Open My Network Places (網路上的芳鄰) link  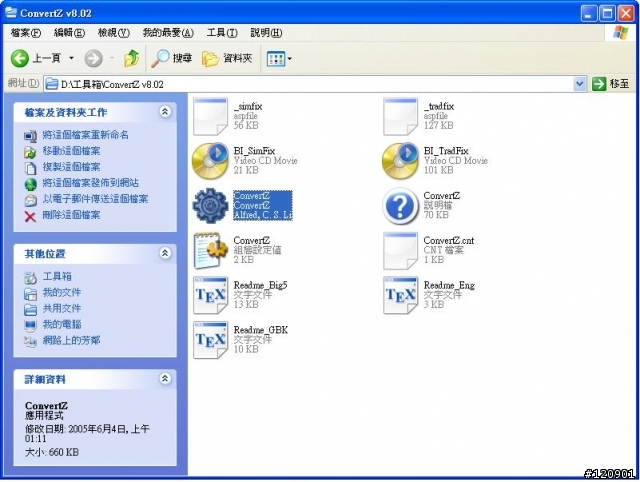[71, 340]
